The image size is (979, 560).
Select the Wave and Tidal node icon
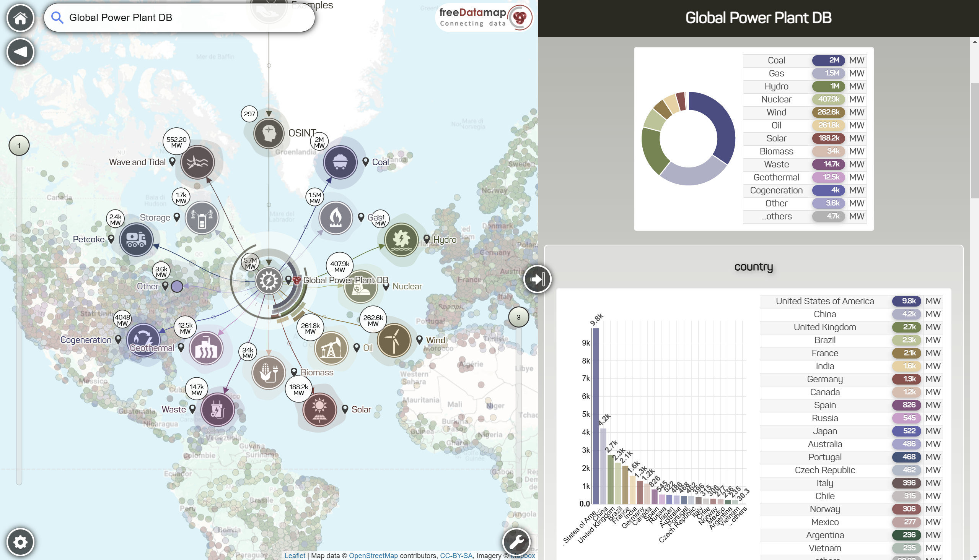click(x=197, y=162)
